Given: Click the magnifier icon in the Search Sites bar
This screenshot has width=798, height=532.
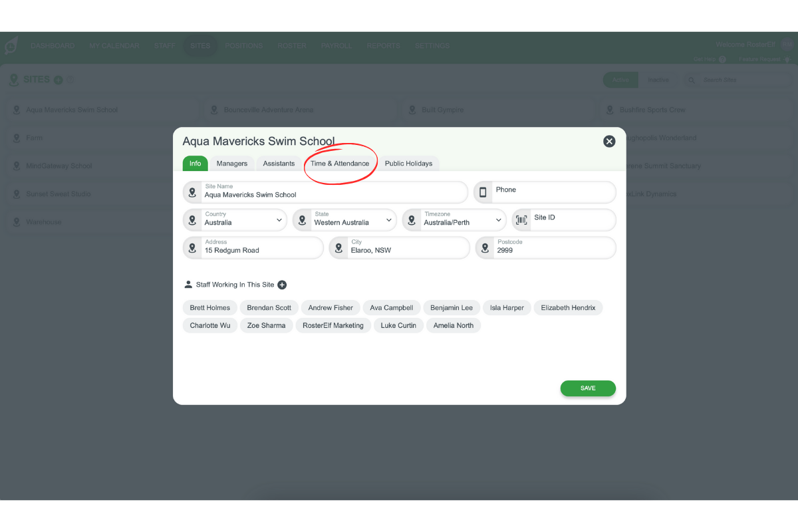Looking at the screenshot, I should click(690, 79).
